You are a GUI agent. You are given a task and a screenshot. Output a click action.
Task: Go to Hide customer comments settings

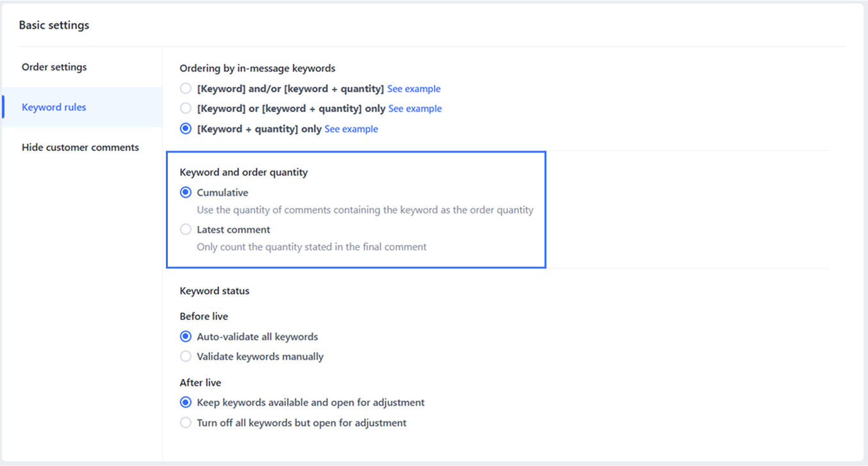tap(80, 148)
